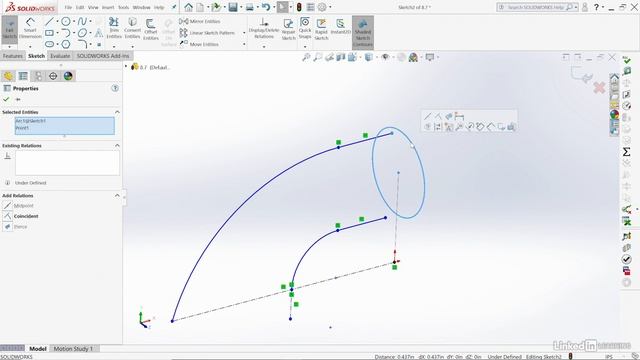Screen dimensions: 640x360
Task: Open the DisplayManager tab icon
Action: [x=68, y=76]
